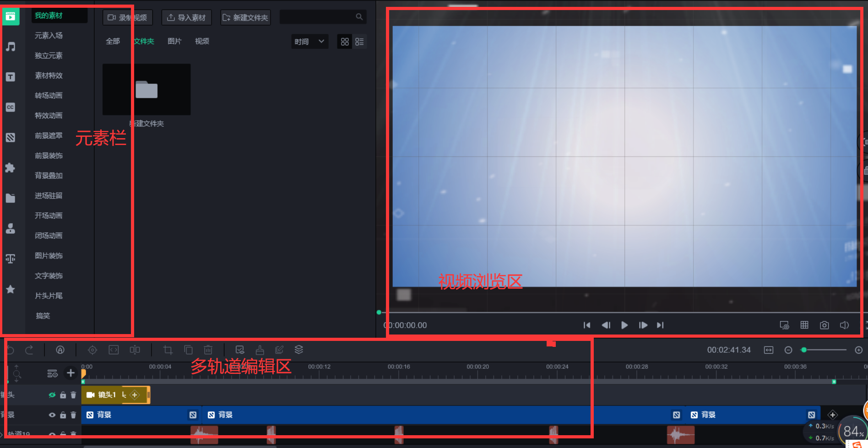
Task: Click the delete trash icon in timeline toolbar
Action: coord(208,350)
